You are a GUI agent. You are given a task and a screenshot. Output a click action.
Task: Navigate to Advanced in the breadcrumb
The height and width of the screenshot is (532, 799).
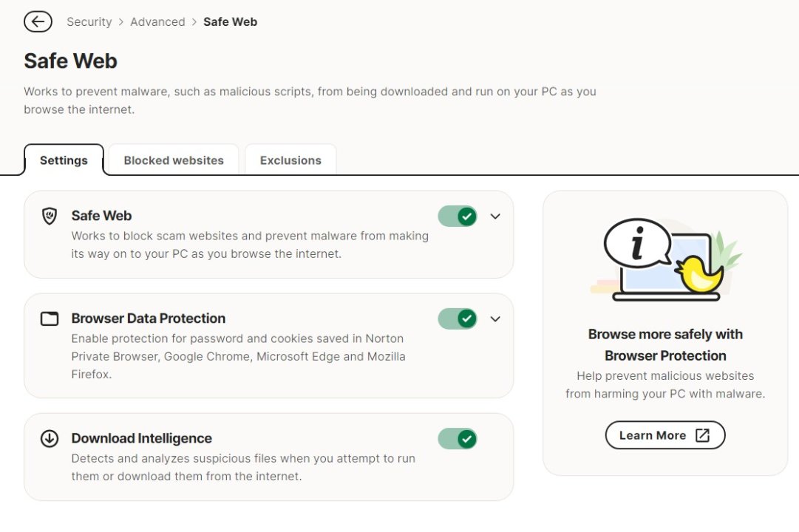point(157,22)
